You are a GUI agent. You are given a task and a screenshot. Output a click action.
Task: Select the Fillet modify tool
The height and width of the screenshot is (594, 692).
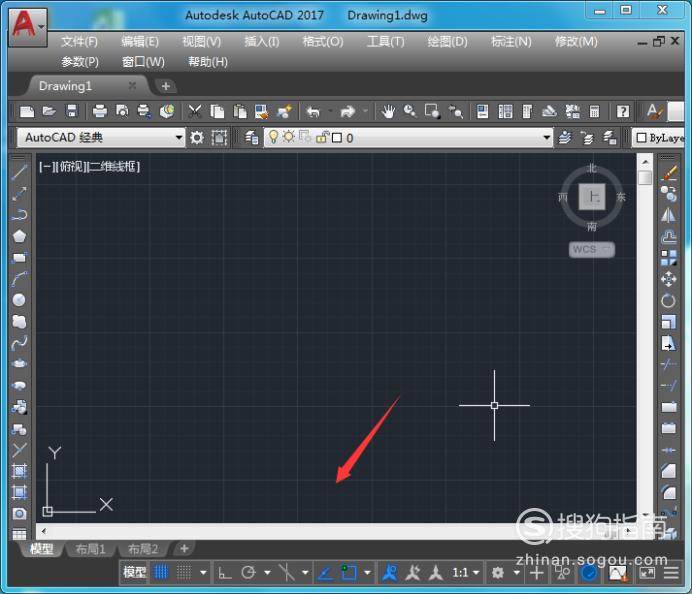pyautogui.click(x=669, y=492)
